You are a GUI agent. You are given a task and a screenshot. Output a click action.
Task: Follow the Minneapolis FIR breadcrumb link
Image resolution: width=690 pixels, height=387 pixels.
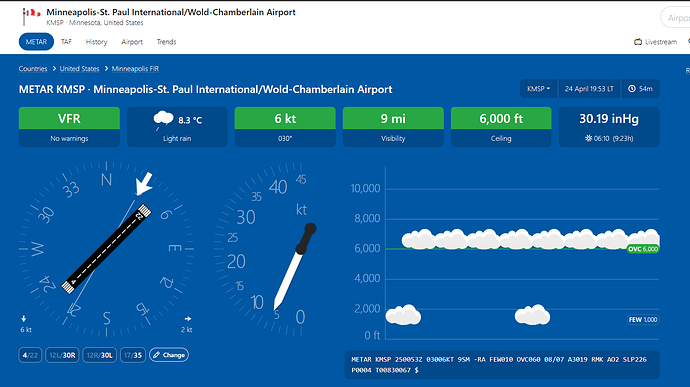pyautogui.click(x=135, y=69)
